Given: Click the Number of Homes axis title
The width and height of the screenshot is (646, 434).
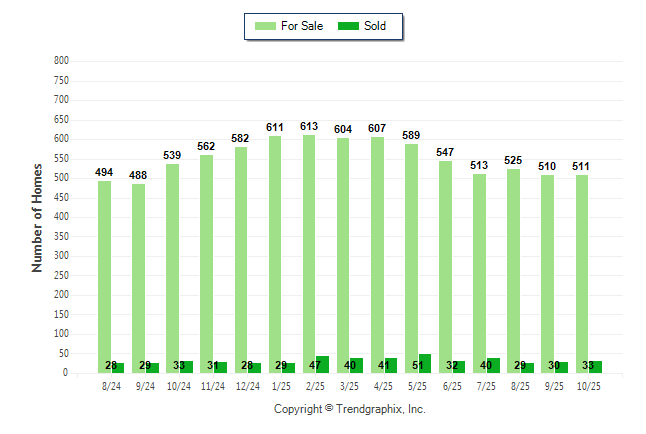Looking at the screenshot, I should point(38,217).
